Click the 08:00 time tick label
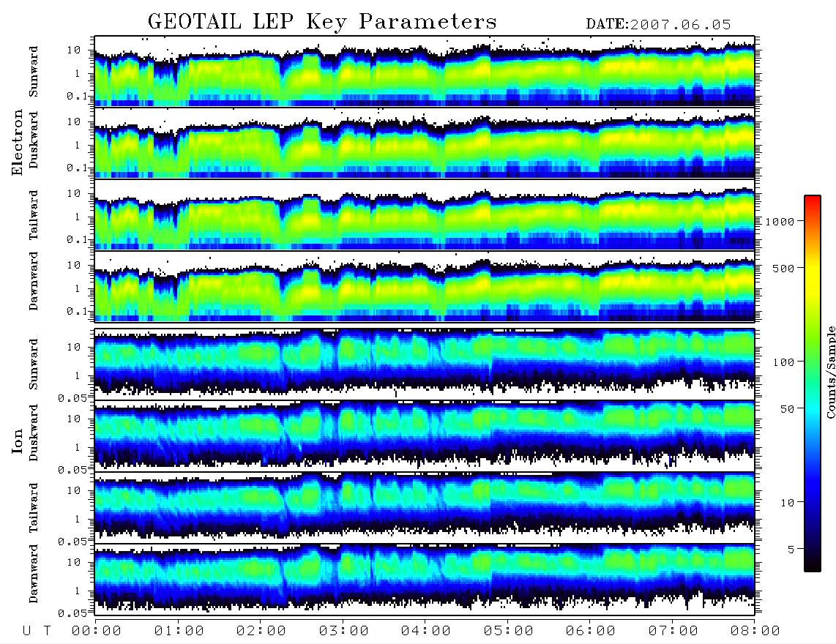The width and height of the screenshot is (836, 644). 755,631
